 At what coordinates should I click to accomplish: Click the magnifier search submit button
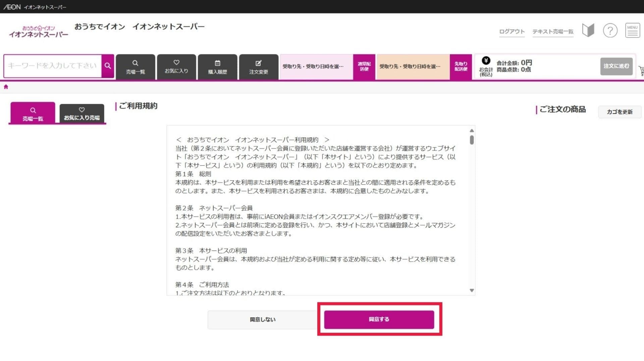point(108,66)
